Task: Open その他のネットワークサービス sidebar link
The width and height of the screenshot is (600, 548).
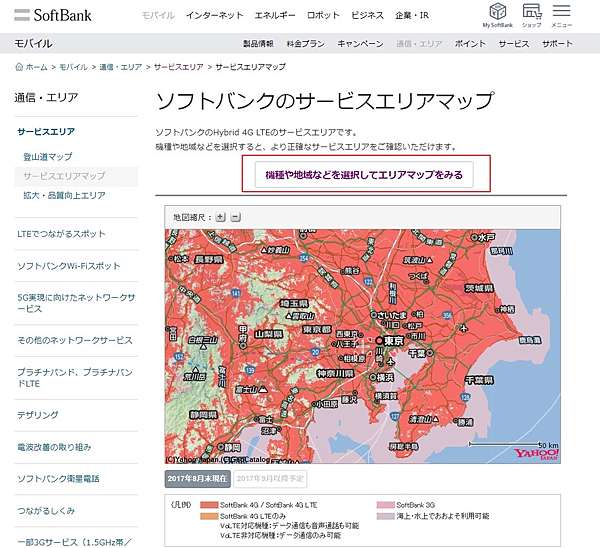Action: click(75, 340)
